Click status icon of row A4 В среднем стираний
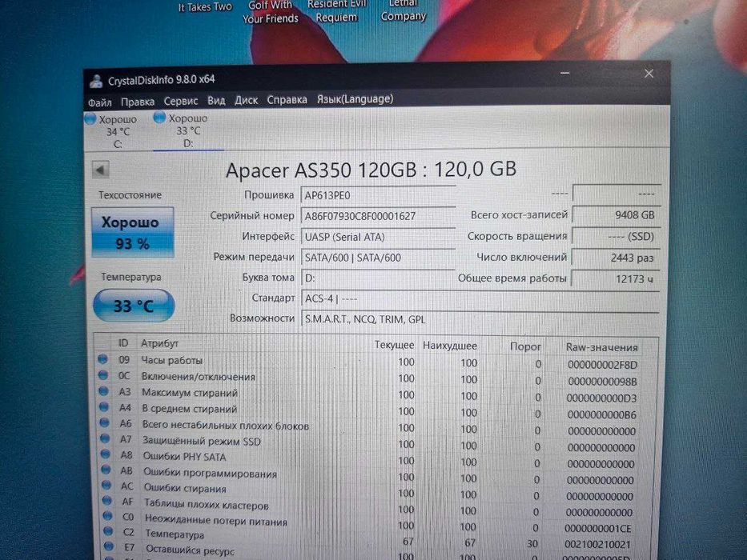 coord(104,407)
